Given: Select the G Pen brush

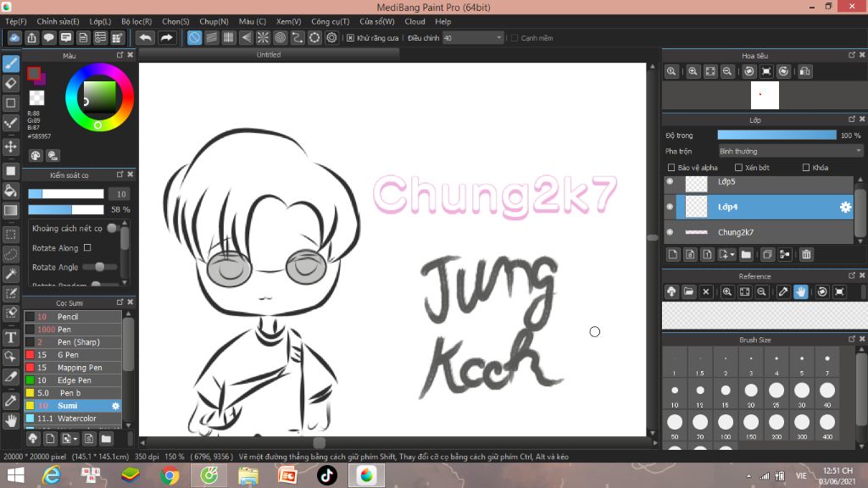Looking at the screenshot, I should coord(73,355).
